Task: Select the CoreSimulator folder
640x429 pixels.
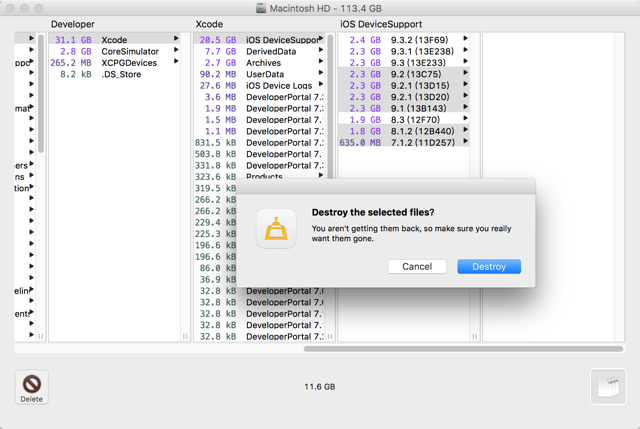Action: click(114, 51)
